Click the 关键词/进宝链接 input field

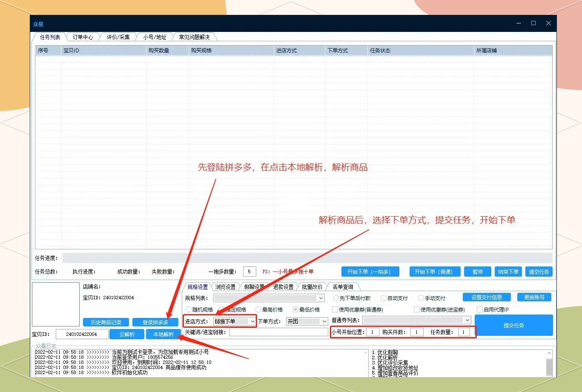click(x=279, y=332)
